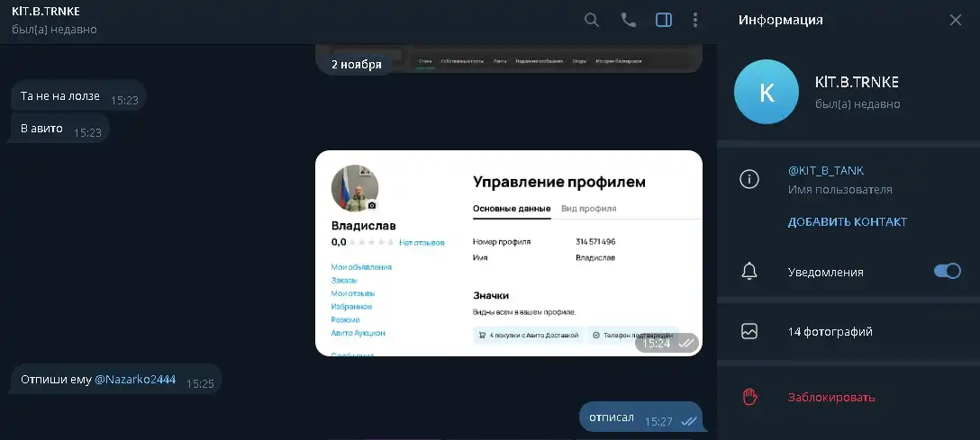980x440 pixels.
Task: Open the three-dot more options menu
Action: click(x=695, y=20)
